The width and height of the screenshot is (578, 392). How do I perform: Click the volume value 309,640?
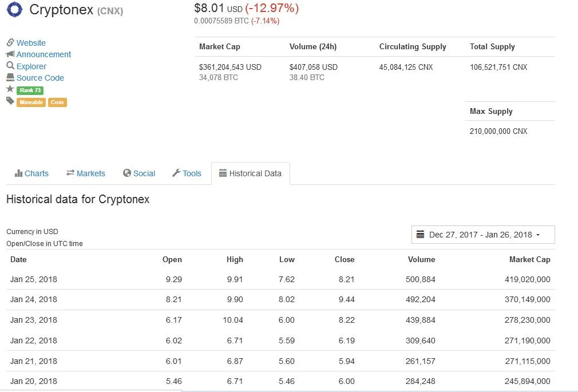pyautogui.click(x=421, y=340)
